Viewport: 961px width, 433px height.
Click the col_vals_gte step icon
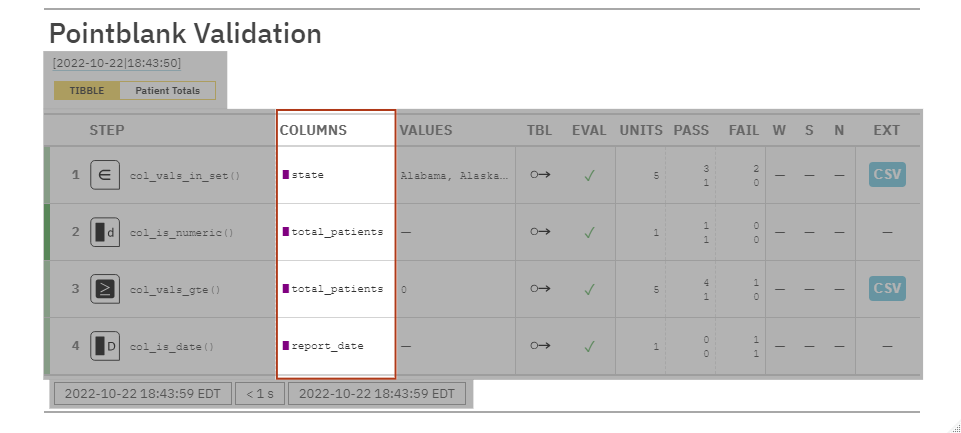pyautogui.click(x=104, y=290)
